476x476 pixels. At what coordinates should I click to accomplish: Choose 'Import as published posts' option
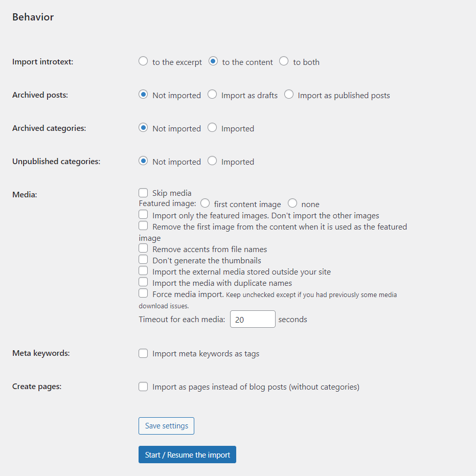pos(289,95)
